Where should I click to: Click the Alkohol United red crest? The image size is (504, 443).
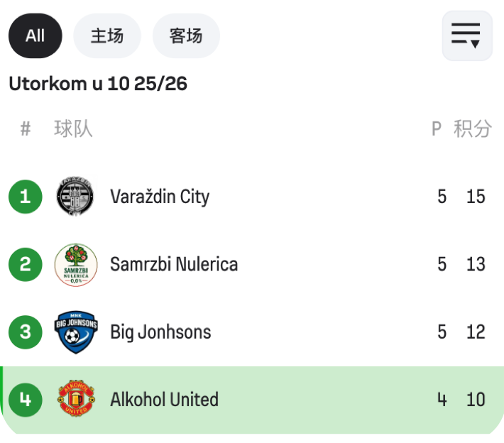(75, 400)
